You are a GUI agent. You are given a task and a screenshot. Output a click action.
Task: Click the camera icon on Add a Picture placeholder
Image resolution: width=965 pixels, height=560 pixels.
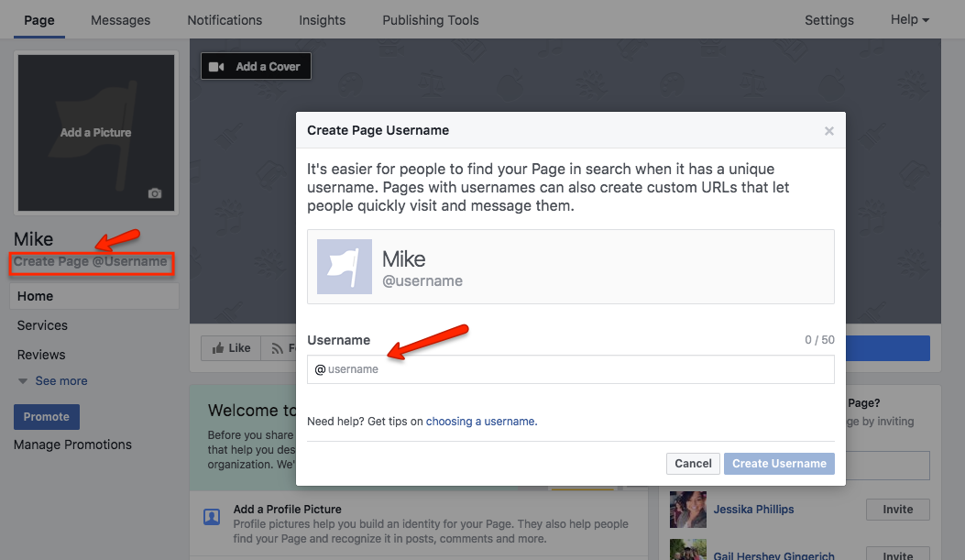(154, 194)
